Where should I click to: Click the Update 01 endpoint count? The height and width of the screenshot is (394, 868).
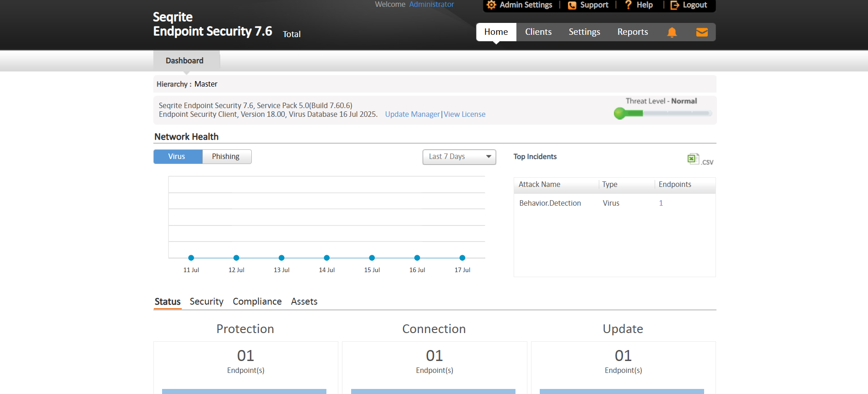click(x=623, y=356)
